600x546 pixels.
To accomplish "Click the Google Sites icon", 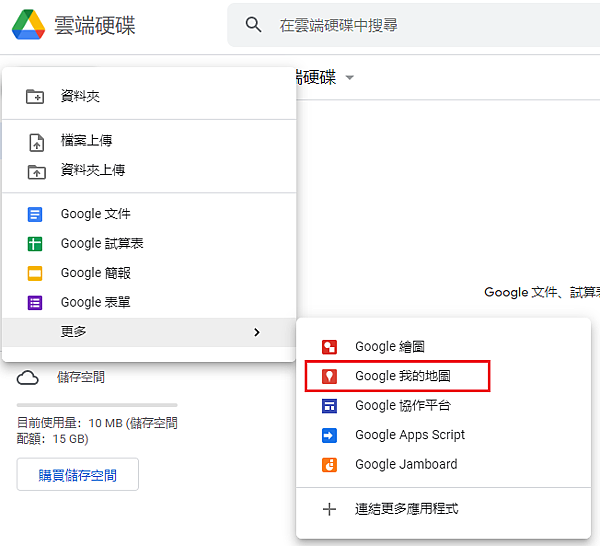I will (x=329, y=406).
